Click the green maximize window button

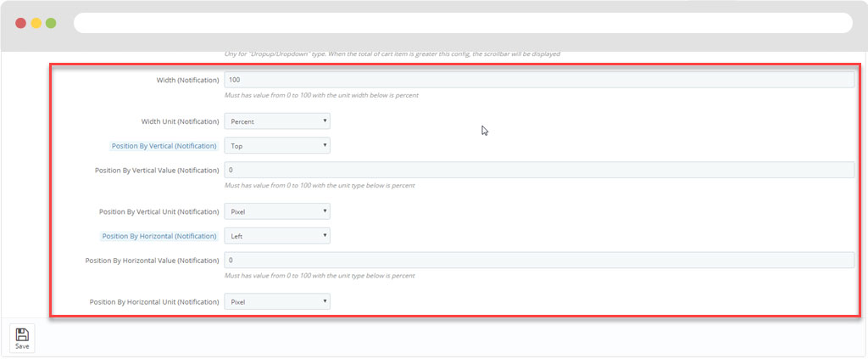[x=51, y=23]
